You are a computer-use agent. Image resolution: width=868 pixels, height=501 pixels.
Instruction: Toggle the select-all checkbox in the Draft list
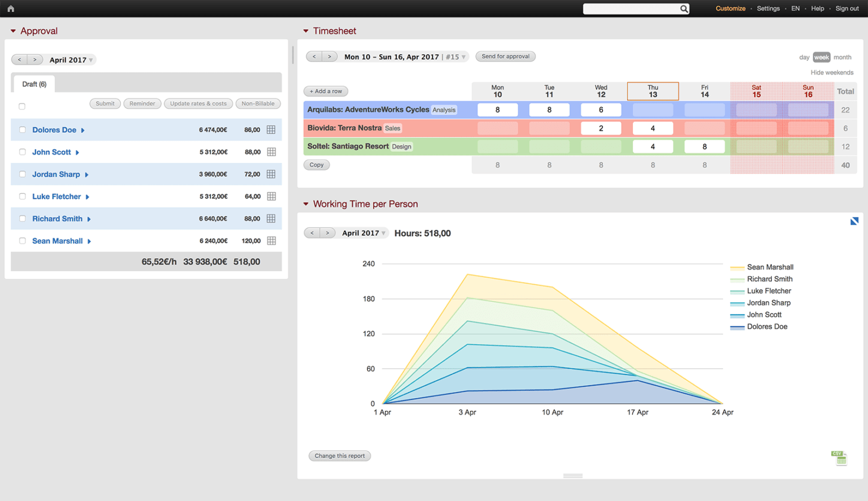[x=21, y=106]
